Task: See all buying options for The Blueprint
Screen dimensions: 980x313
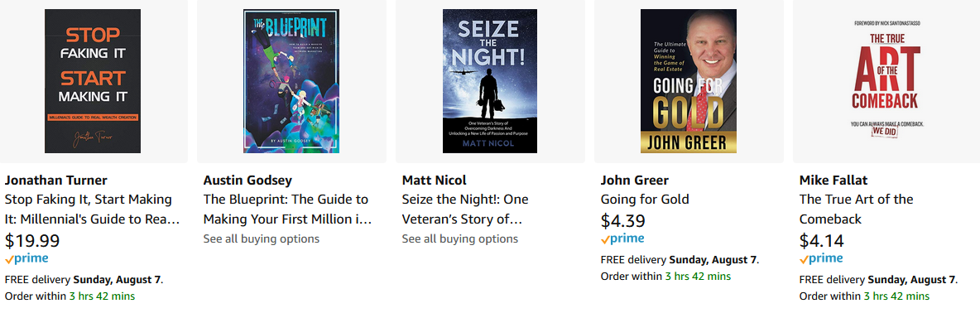Action: click(262, 238)
